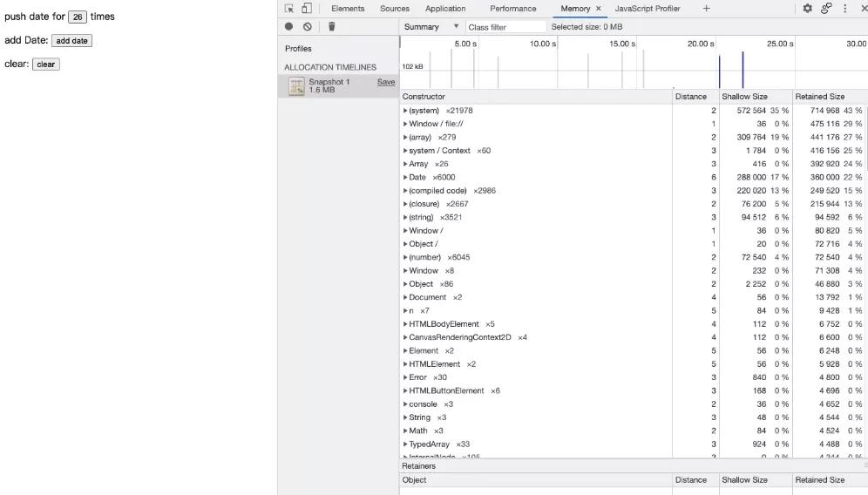Save Snapshot 1 via Save link
Screen dimensions: 868x495
(386, 82)
